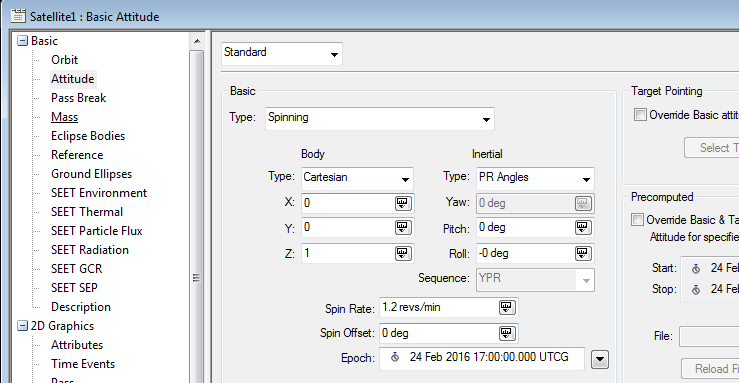
Task: Open unit picker icon for Spin Offset
Action: coord(507,334)
